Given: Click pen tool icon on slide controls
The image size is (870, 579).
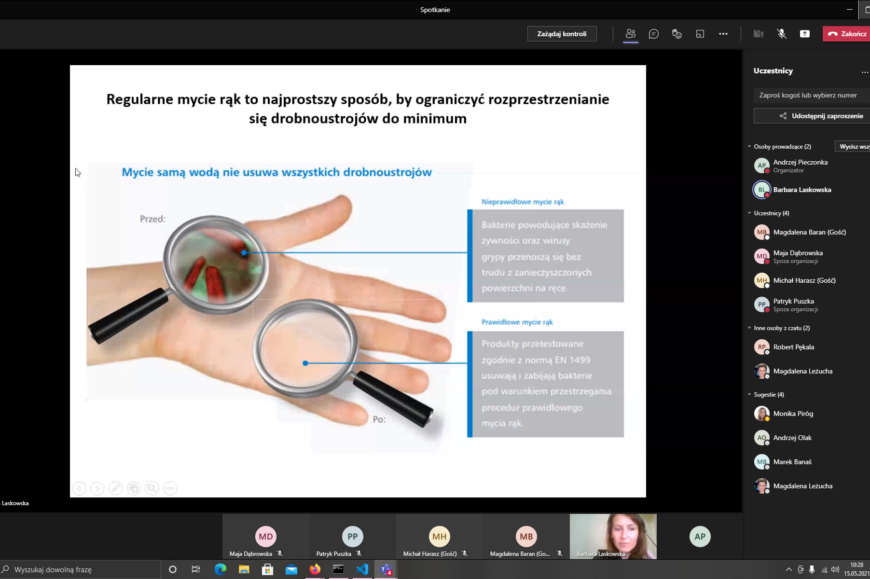Looking at the screenshot, I should click(x=115, y=488).
